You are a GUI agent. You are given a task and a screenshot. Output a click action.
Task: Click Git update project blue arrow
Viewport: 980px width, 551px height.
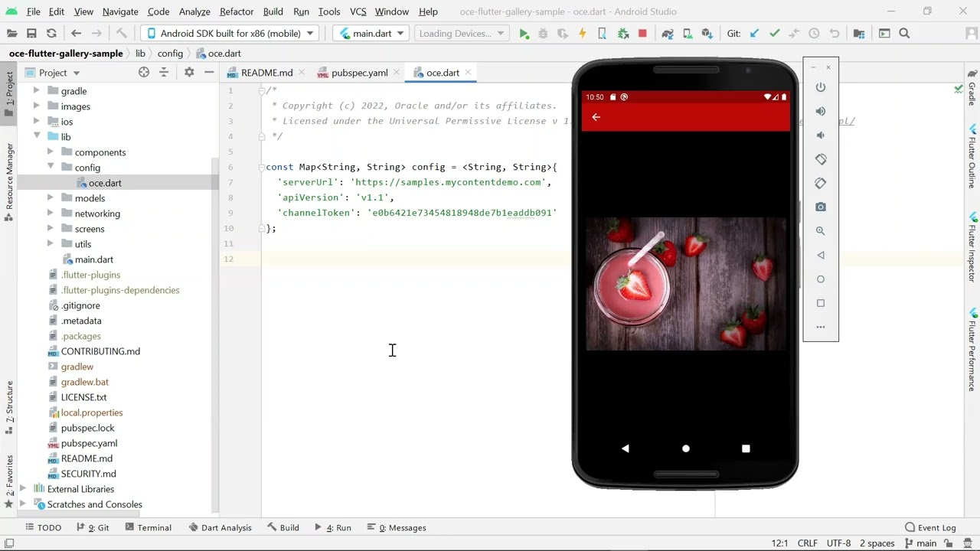pos(754,34)
